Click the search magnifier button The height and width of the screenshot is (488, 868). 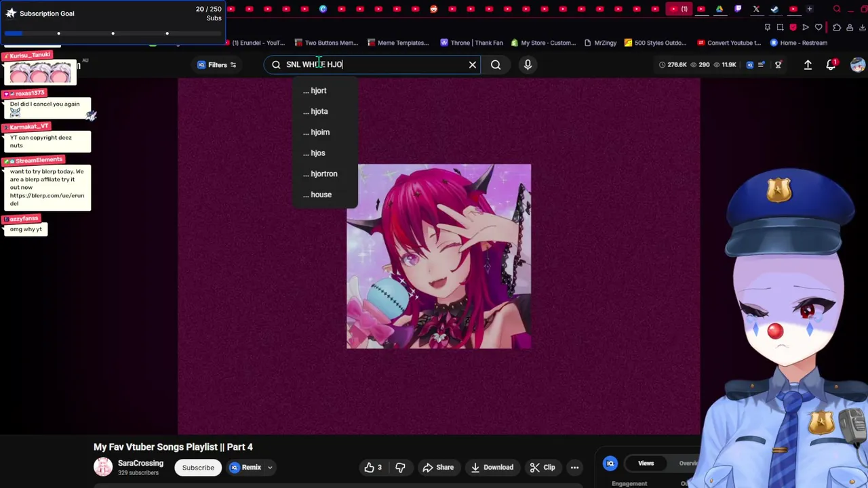pos(496,64)
